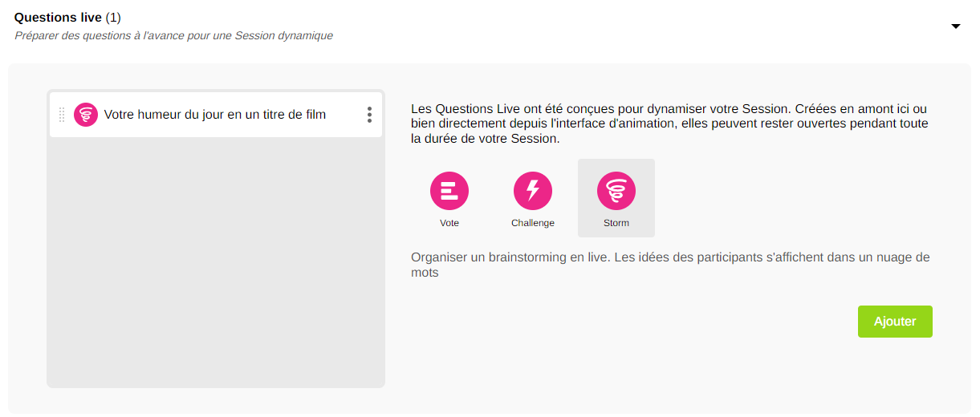Click the "Storm" text label under selected tile
Screen dimensions: 980x417
[616, 223]
